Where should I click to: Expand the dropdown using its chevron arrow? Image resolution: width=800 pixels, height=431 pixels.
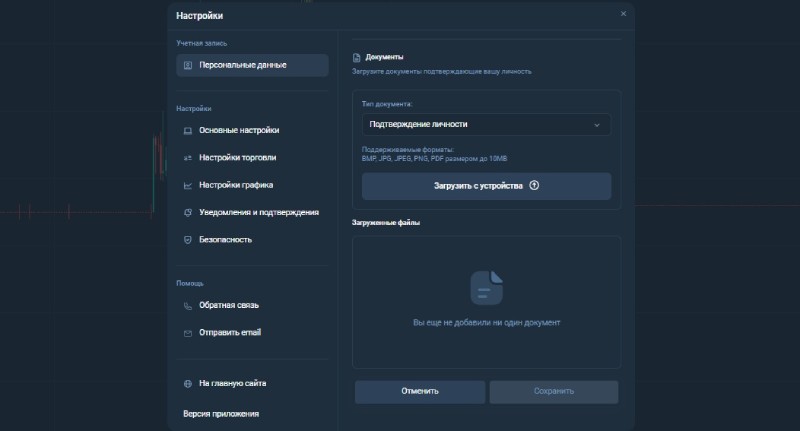click(597, 125)
